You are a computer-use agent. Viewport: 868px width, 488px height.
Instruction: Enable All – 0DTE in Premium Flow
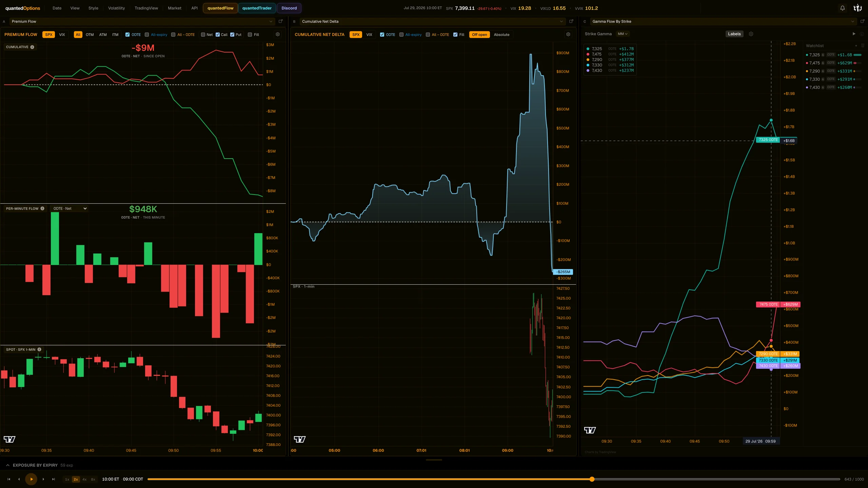[x=173, y=35]
